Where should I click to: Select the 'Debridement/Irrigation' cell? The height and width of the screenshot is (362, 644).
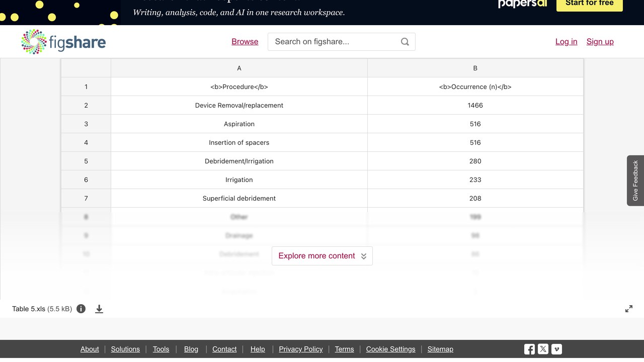click(239, 161)
